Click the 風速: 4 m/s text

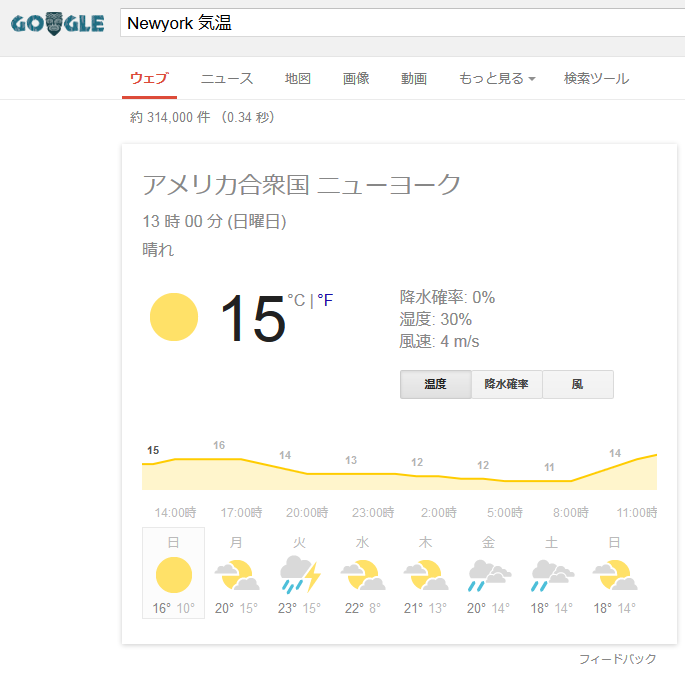point(439,341)
